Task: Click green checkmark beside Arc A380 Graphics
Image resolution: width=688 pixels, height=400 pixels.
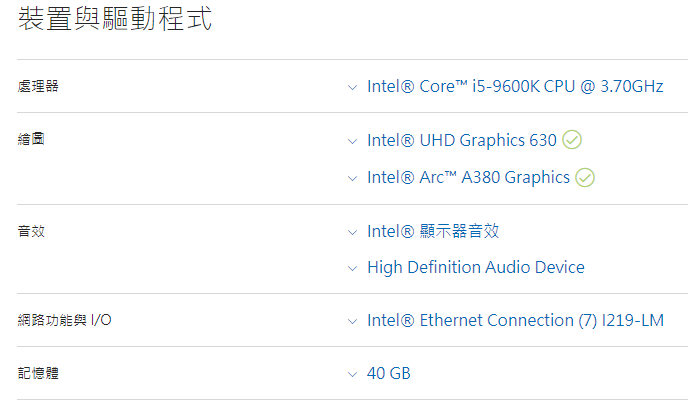Action: (585, 177)
